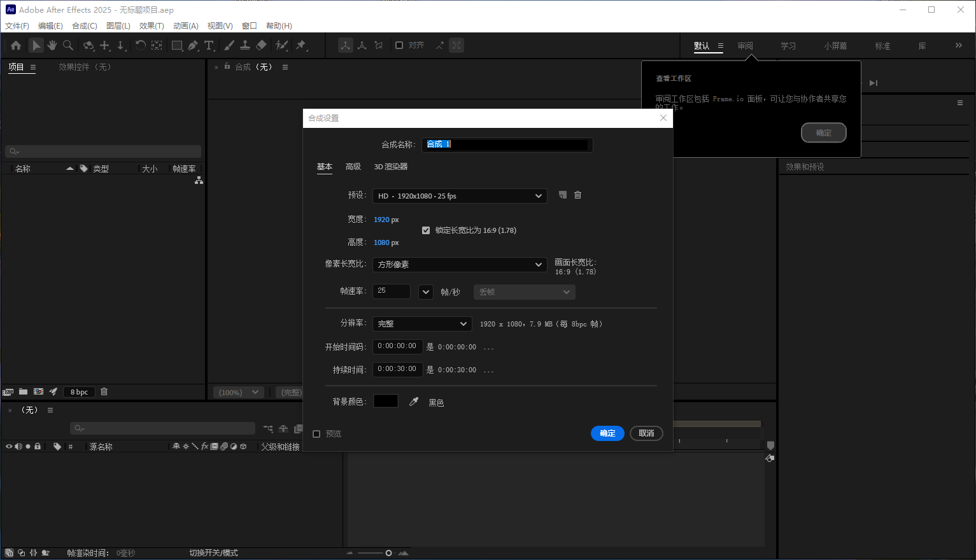Select the Zoom magnifier tool
This screenshot has width=976, height=560.
pyautogui.click(x=68, y=45)
